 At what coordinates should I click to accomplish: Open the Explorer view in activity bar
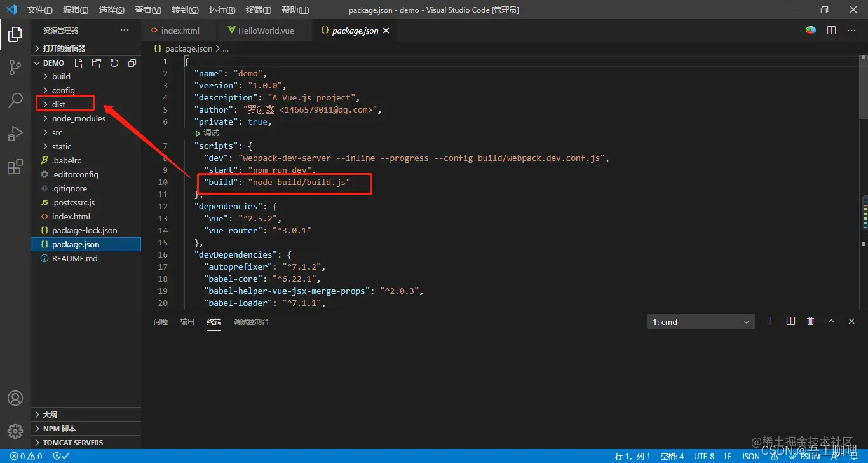click(x=15, y=34)
